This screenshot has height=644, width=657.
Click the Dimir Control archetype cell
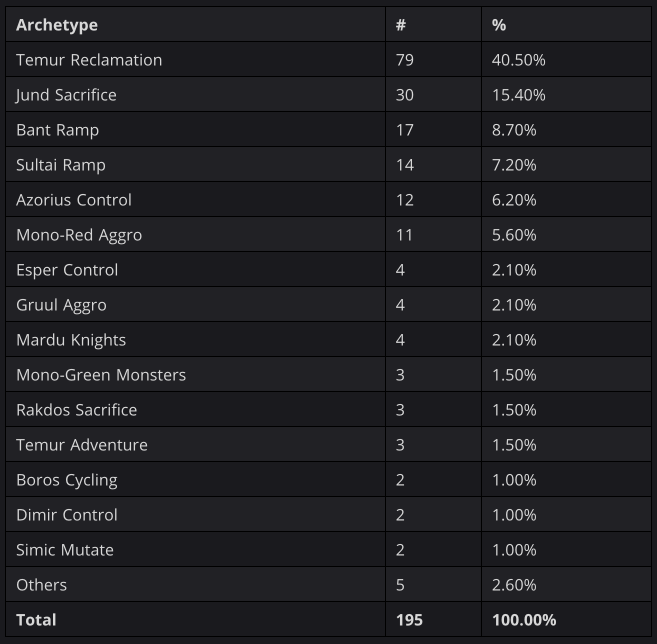pos(195,514)
